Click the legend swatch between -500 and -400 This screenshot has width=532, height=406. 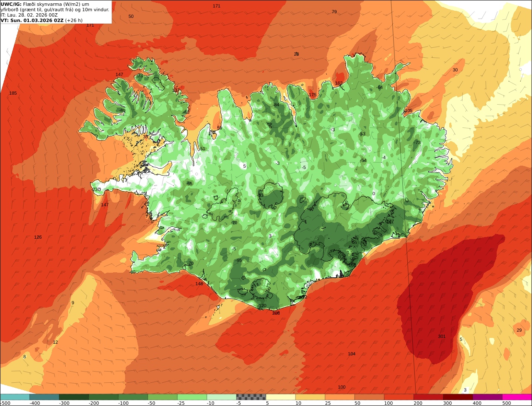[15, 397]
